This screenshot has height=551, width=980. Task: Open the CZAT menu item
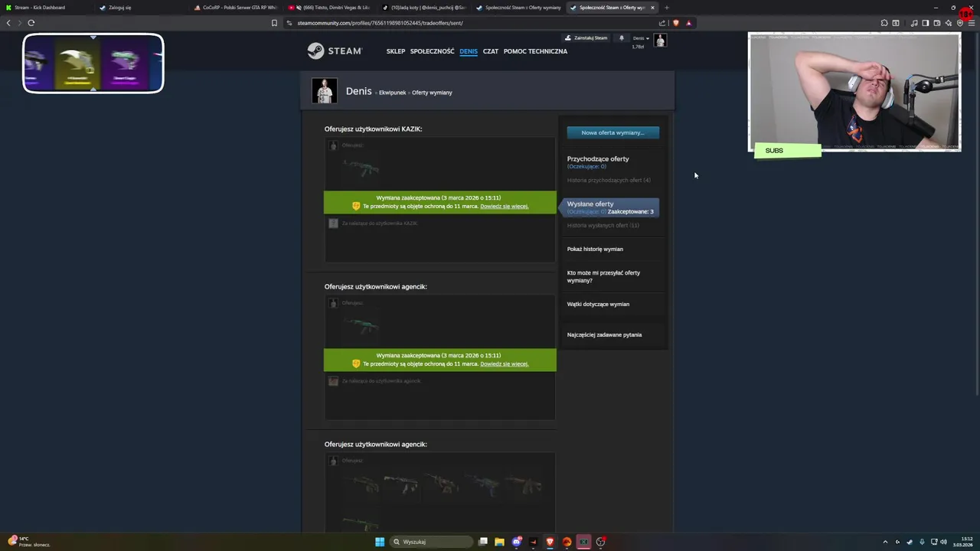pyautogui.click(x=491, y=51)
